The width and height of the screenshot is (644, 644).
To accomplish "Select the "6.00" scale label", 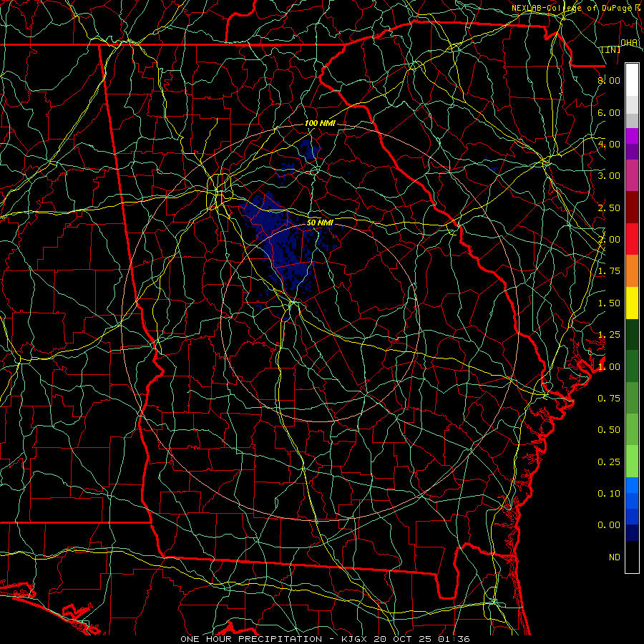I will (x=609, y=112).
